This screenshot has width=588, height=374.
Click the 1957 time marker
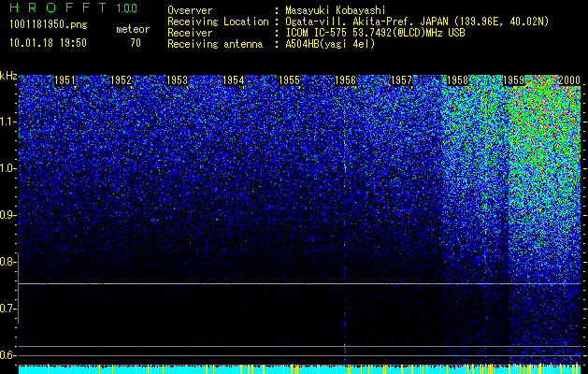tap(402, 80)
